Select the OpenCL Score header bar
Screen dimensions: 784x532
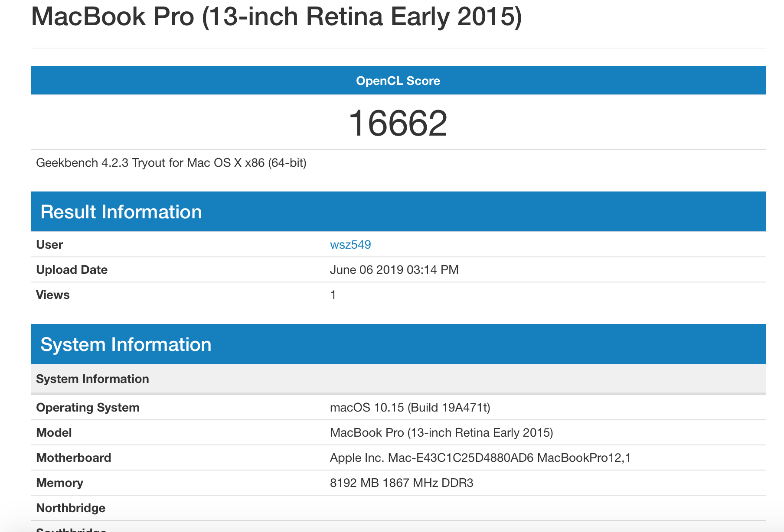point(398,81)
